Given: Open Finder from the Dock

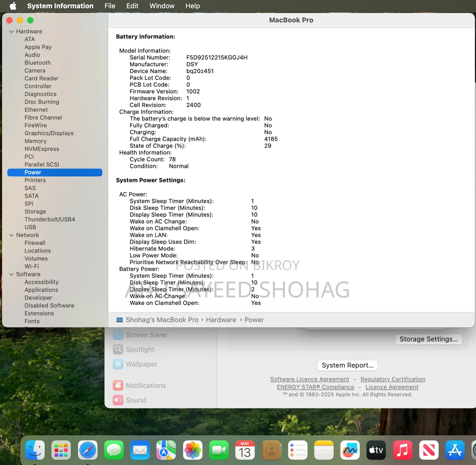Looking at the screenshot, I should [35, 450].
